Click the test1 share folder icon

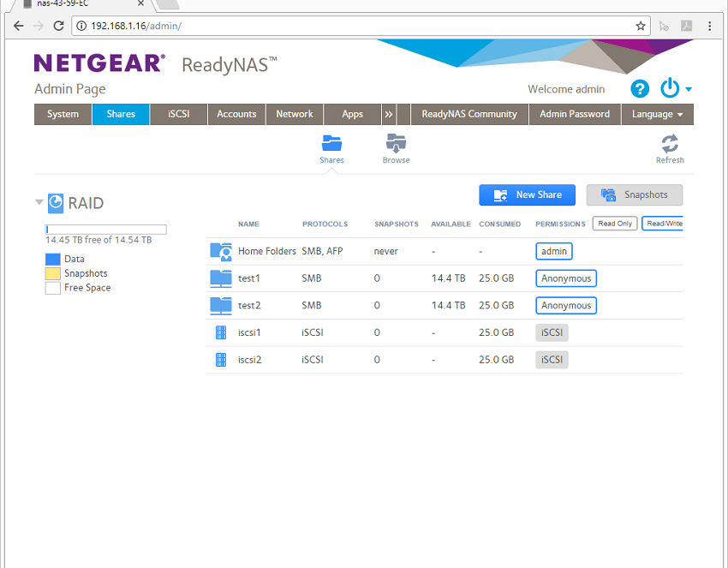(221, 278)
